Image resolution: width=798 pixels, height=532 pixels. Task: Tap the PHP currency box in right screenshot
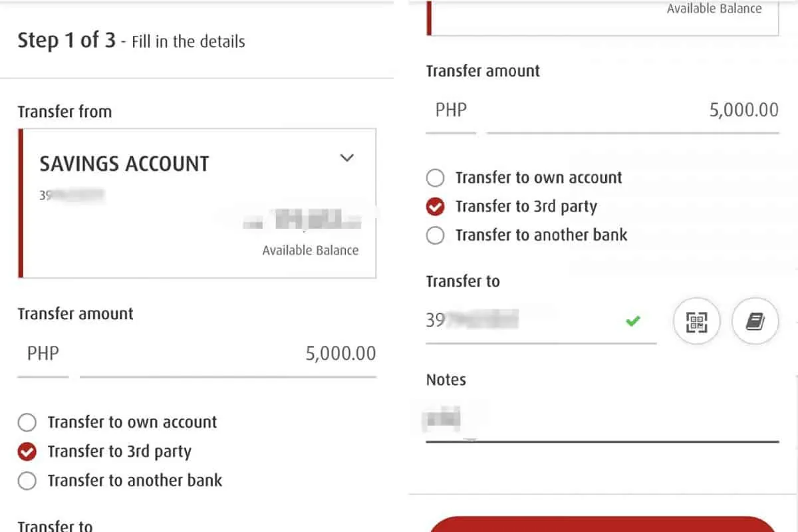(451, 110)
